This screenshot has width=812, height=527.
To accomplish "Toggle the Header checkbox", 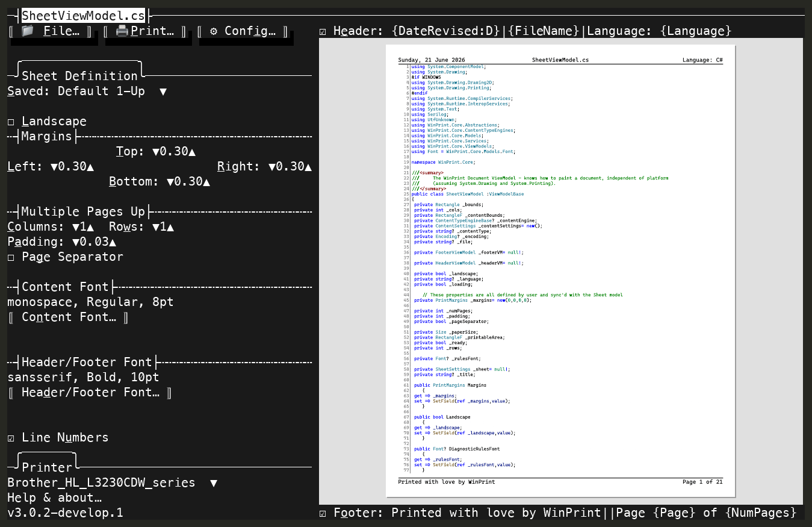I will click(x=323, y=31).
